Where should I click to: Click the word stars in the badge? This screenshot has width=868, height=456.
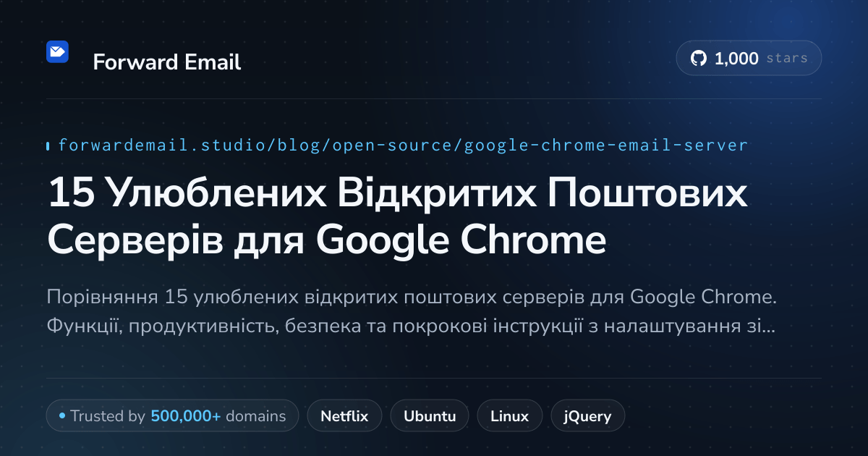coord(787,59)
